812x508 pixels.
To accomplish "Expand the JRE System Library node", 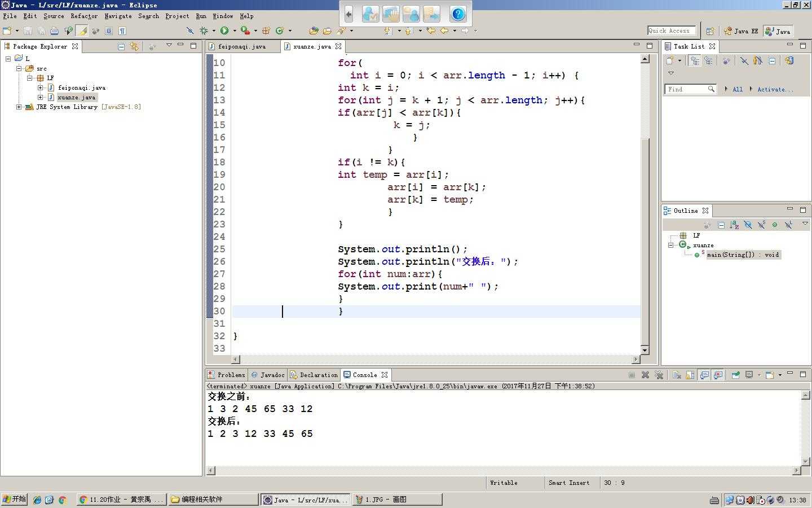I will point(19,107).
